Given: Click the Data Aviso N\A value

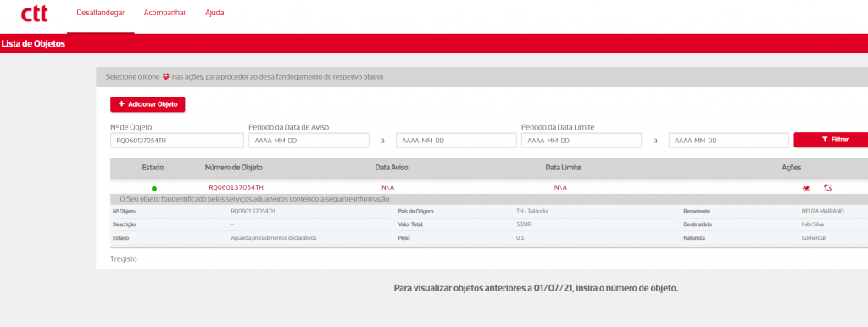Looking at the screenshot, I should click(387, 187).
